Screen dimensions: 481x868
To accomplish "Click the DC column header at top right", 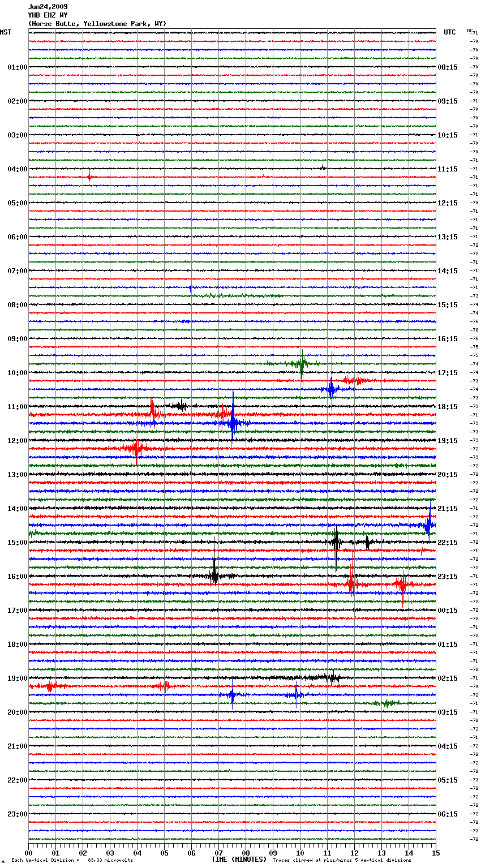I will coord(470,31).
